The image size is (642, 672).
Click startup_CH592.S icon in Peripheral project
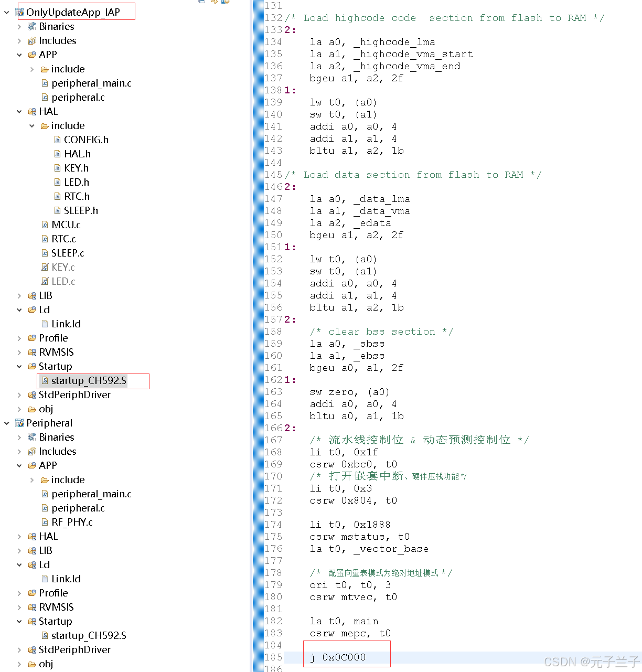45,635
